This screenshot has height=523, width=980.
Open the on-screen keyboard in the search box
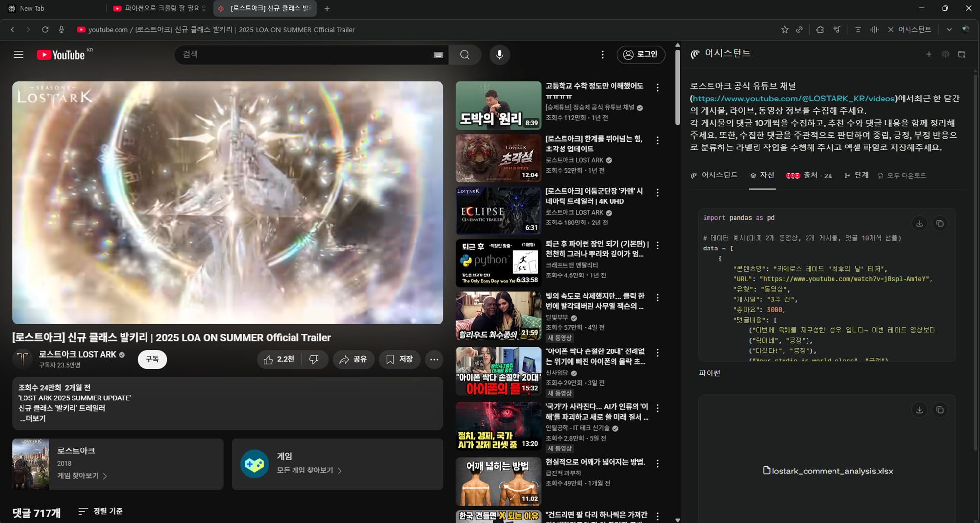pyautogui.click(x=439, y=55)
